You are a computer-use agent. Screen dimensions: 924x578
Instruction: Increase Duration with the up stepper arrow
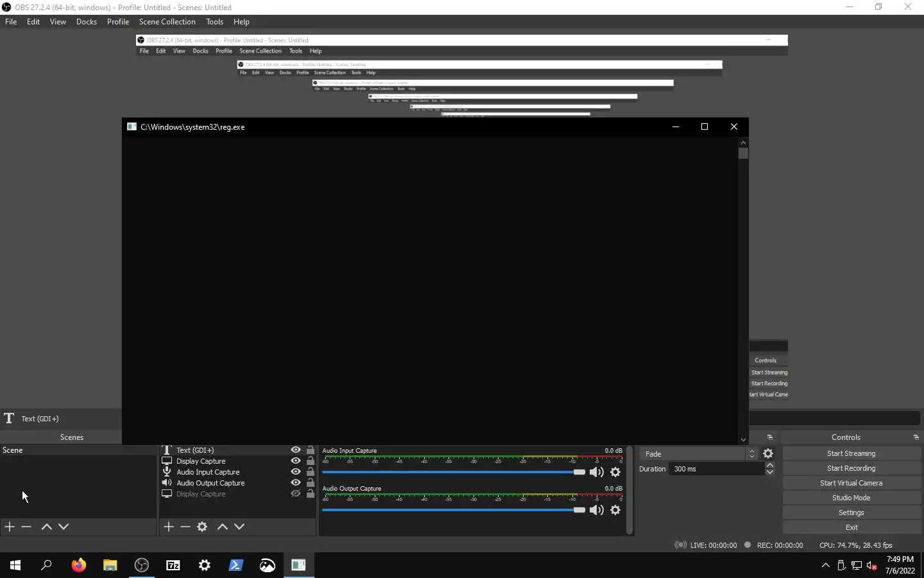[770, 465]
